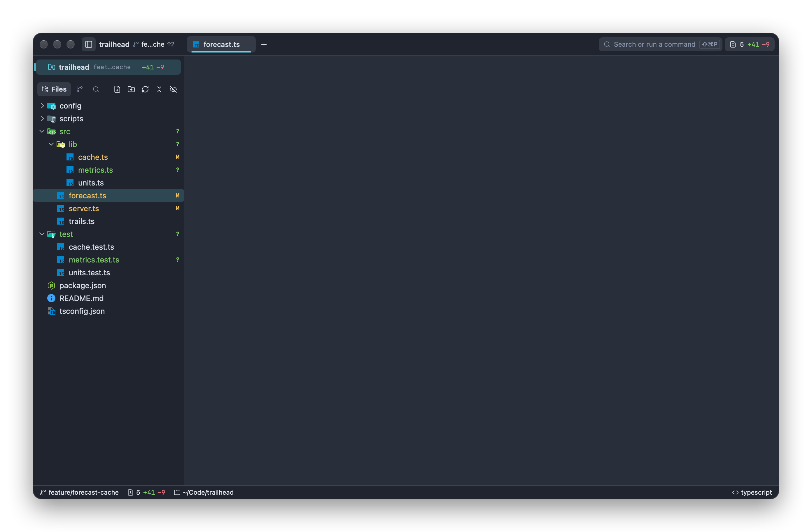Switch to the forecast.ts editor tab
The width and height of the screenshot is (812, 532).
[x=221, y=44]
